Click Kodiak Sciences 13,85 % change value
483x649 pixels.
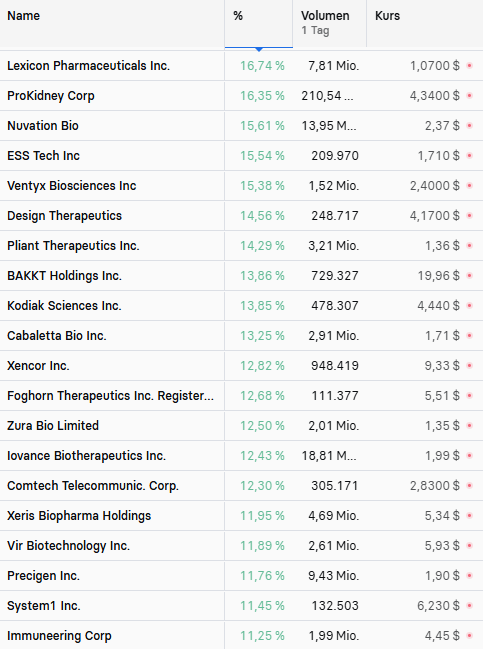pyautogui.click(x=262, y=305)
